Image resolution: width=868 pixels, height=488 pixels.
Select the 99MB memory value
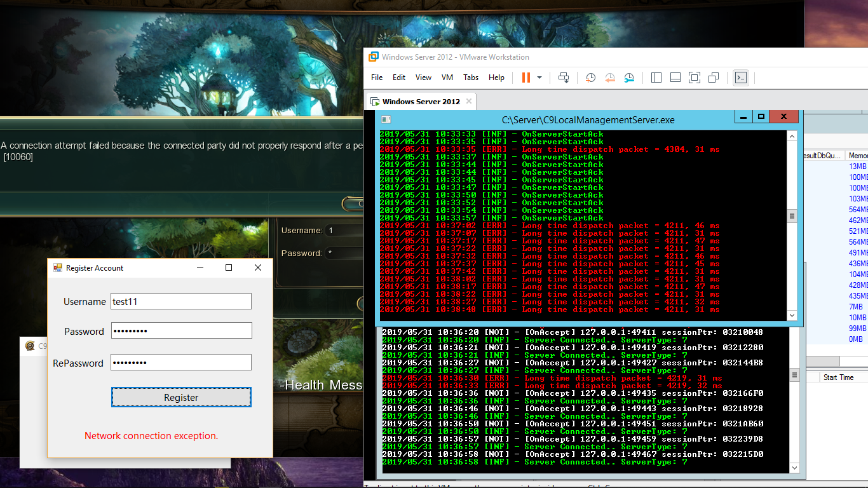click(x=857, y=329)
